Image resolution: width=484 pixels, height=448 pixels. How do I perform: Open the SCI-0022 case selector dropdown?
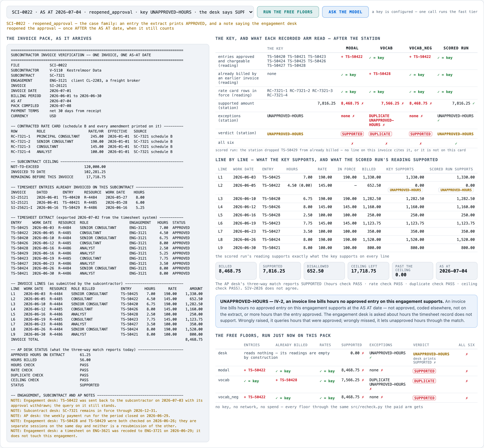click(130, 12)
